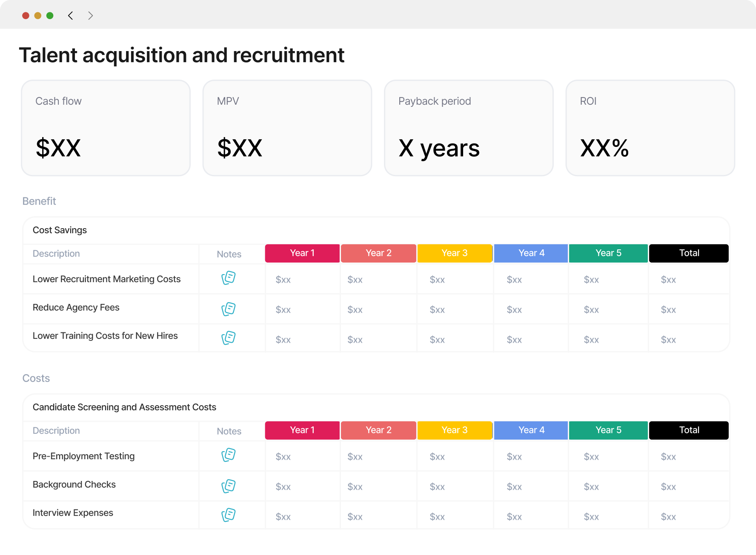
Task: Go back with the left arrow
Action: click(x=71, y=16)
